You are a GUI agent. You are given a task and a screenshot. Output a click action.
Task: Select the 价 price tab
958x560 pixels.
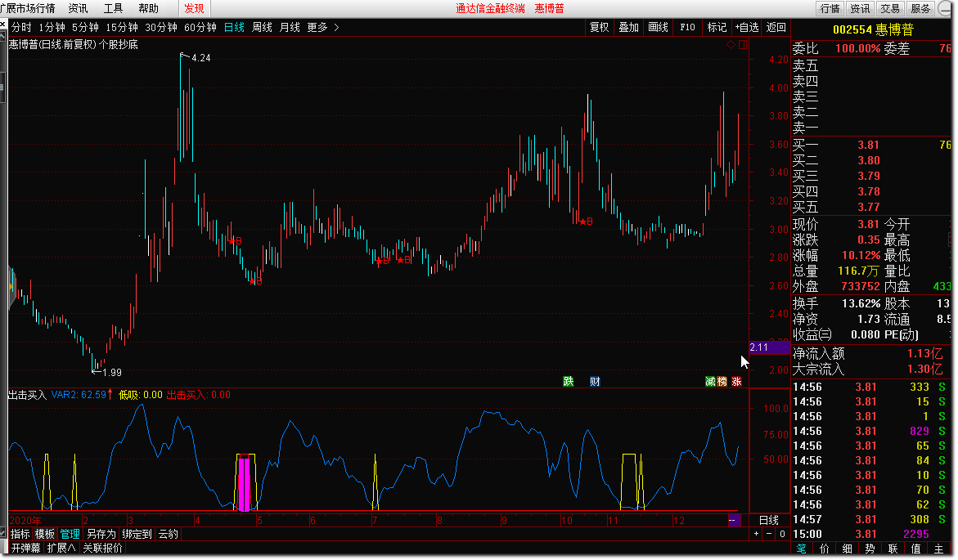tap(824, 549)
